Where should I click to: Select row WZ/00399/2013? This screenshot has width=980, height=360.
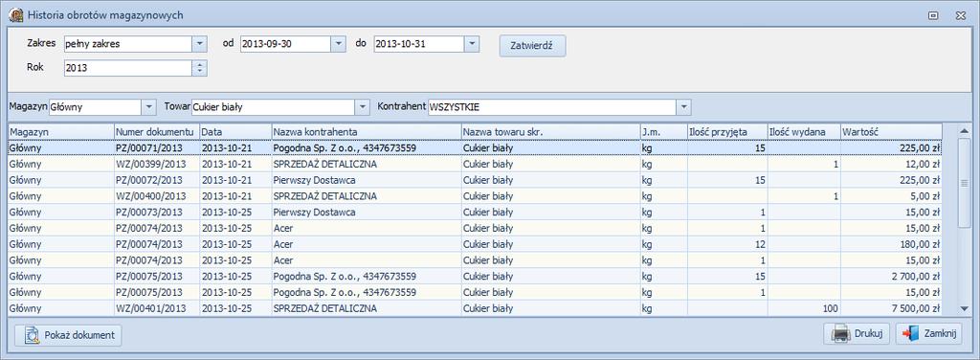click(x=475, y=164)
